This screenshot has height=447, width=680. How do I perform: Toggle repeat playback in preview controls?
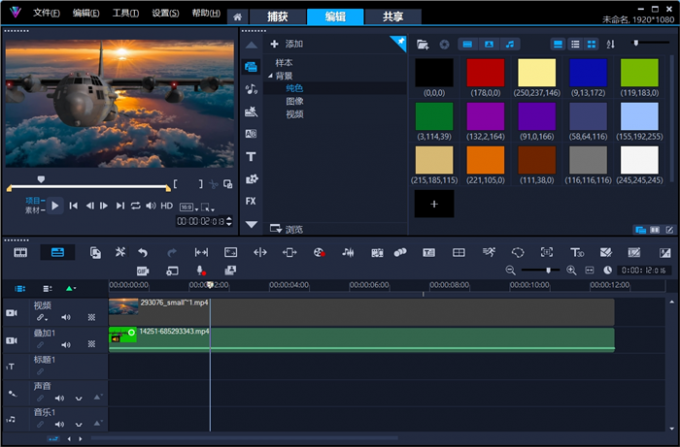135,205
